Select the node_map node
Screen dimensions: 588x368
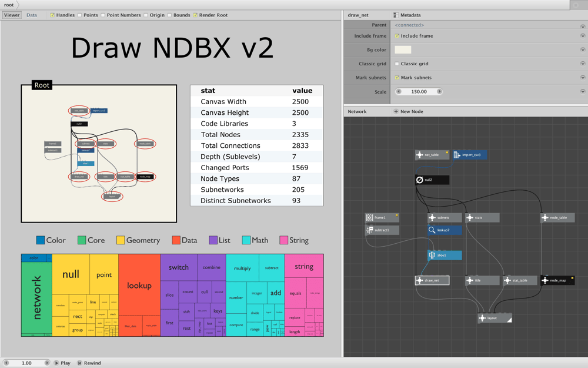557,280
